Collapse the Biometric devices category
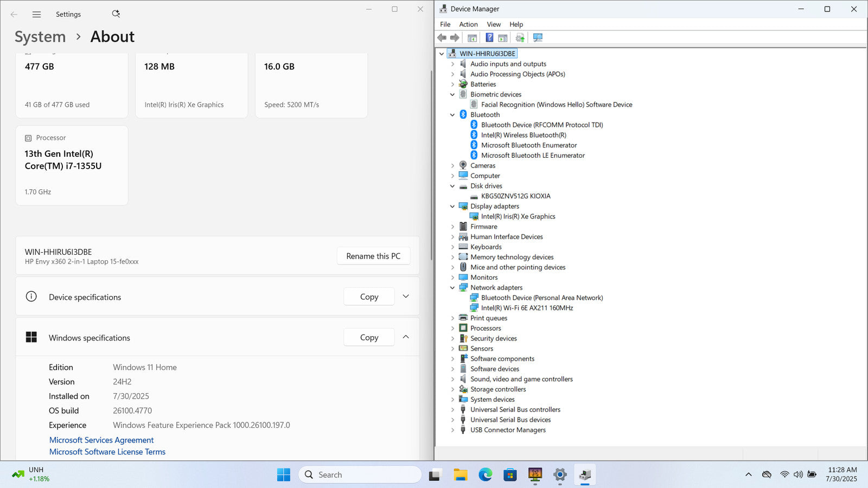868x488 pixels. (x=452, y=94)
